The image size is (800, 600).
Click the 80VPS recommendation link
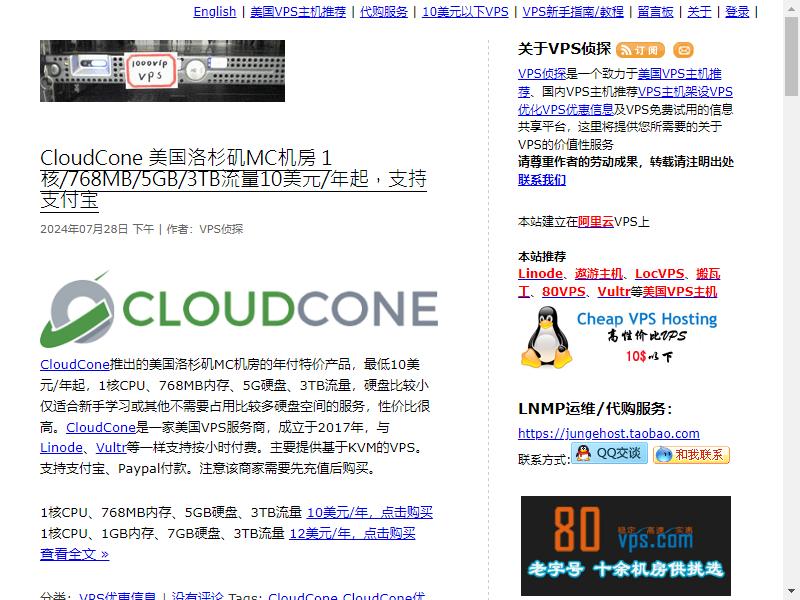[x=564, y=291]
